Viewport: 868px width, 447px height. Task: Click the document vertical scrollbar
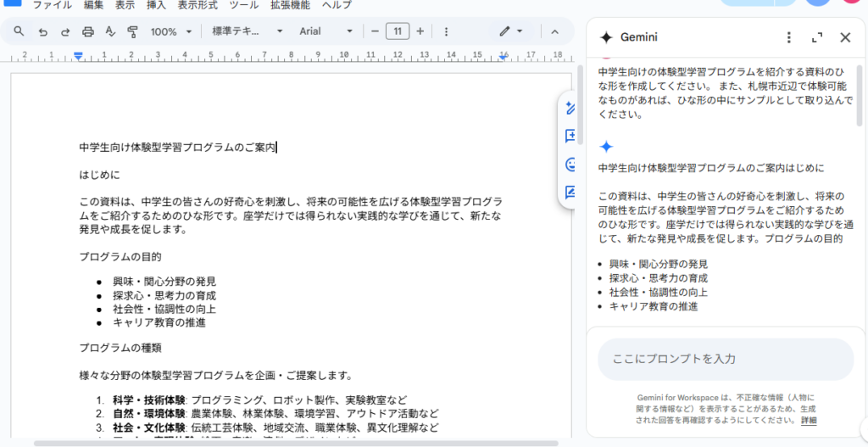pos(580,105)
